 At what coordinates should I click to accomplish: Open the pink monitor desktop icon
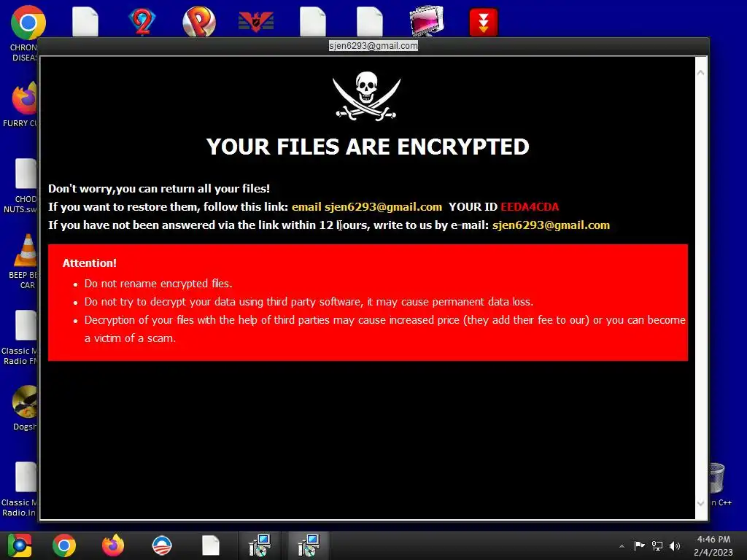426,21
